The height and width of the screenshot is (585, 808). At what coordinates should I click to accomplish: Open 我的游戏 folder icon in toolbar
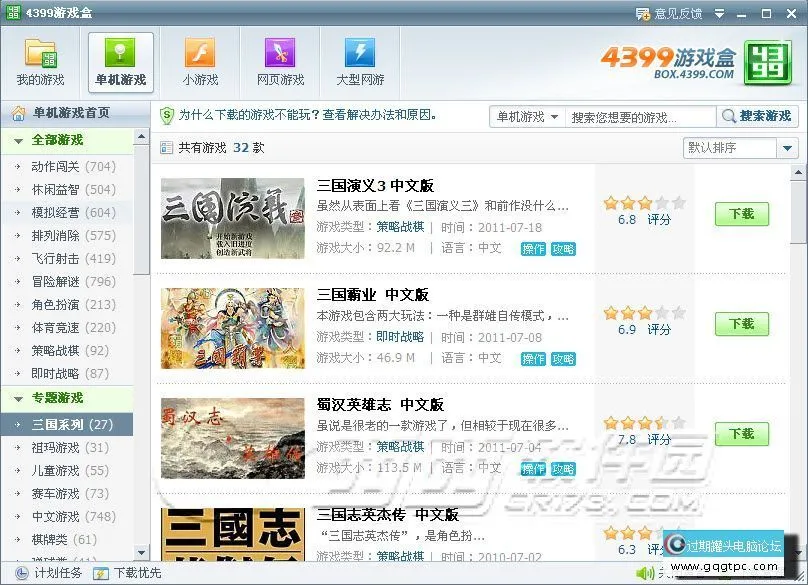click(40, 53)
